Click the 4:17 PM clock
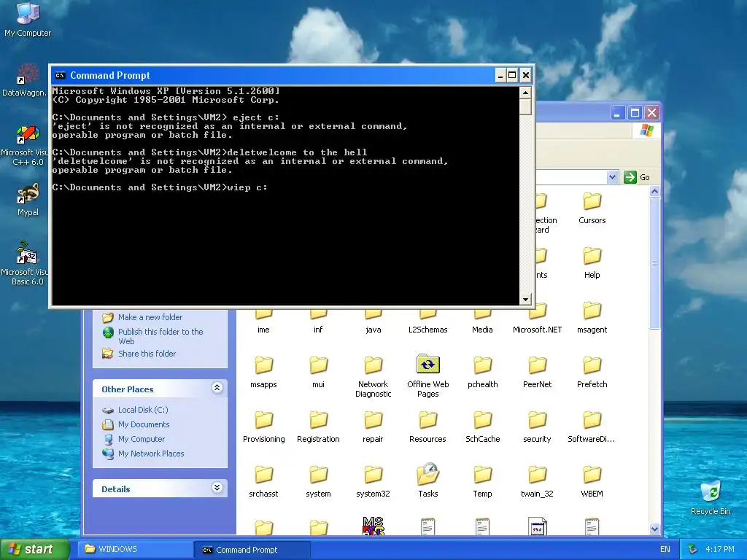The width and height of the screenshot is (747, 560). click(x=719, y=550)
